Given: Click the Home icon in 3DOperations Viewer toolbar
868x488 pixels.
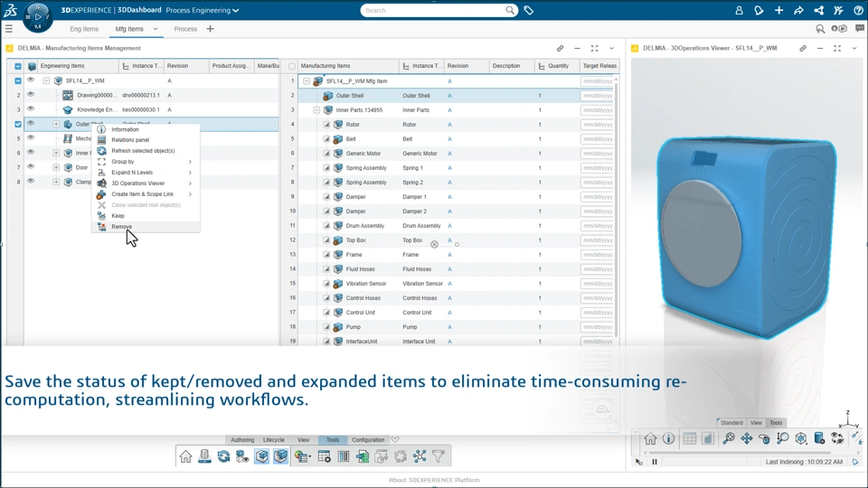Looking at the screenshot, I should (x=650, y=439).
